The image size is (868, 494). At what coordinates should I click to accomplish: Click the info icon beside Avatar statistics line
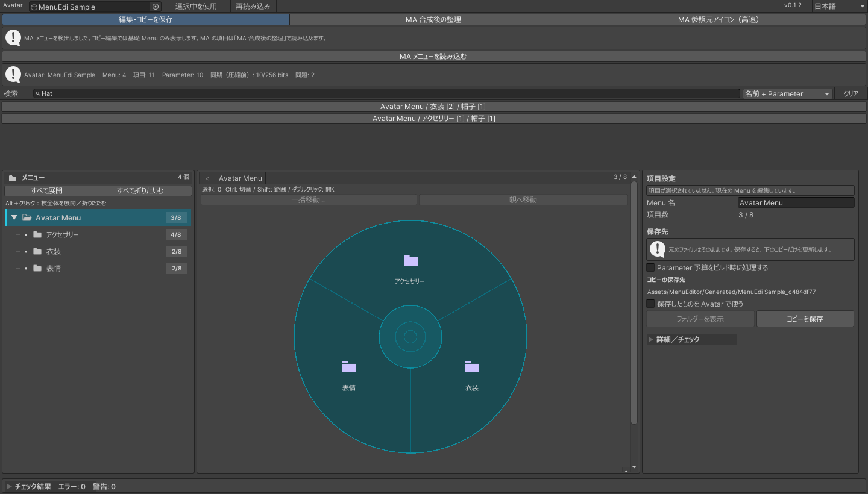(x=13, y=74)
